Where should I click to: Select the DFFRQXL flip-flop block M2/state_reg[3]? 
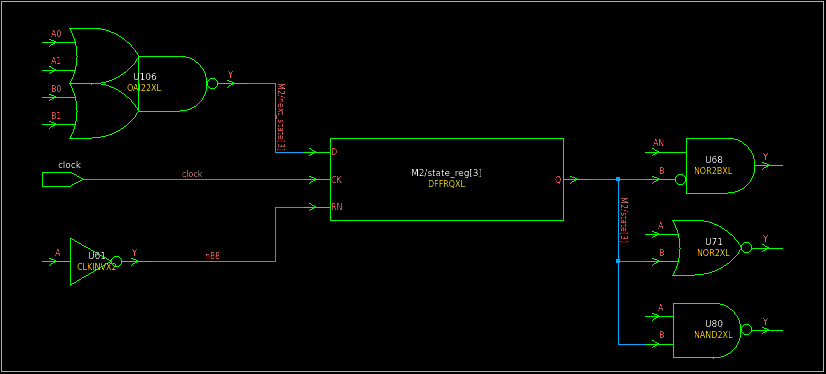pyautogui.click(x=447, y=179)
